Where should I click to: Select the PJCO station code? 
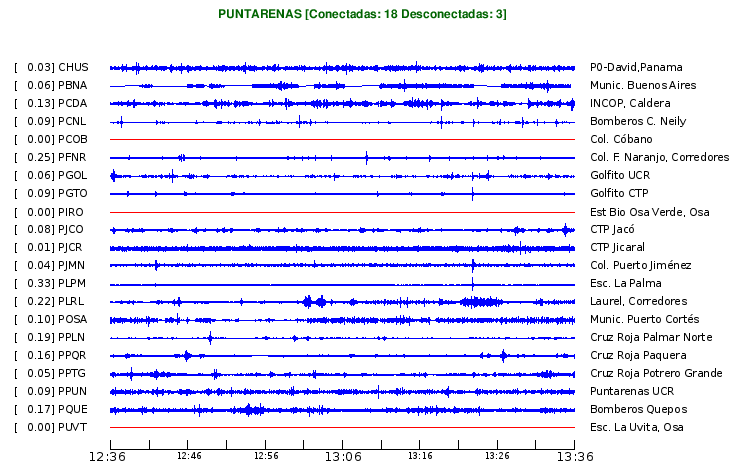[71, 229]
